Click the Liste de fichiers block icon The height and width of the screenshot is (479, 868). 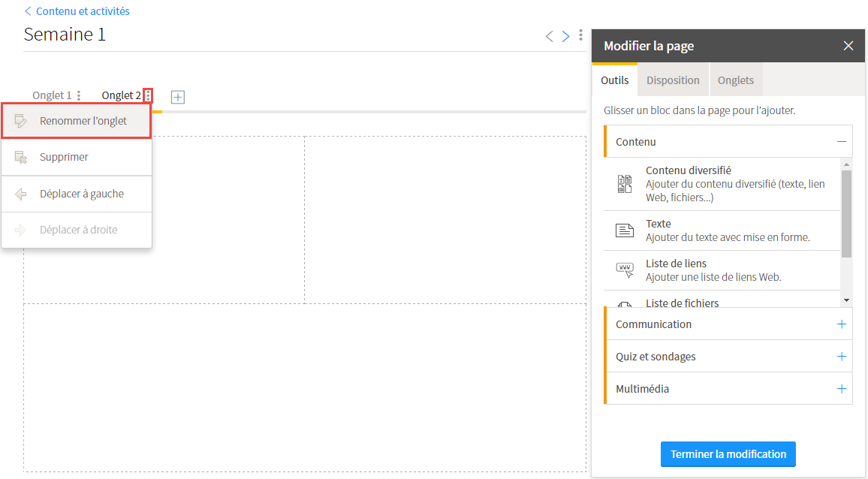click(625, 304)
